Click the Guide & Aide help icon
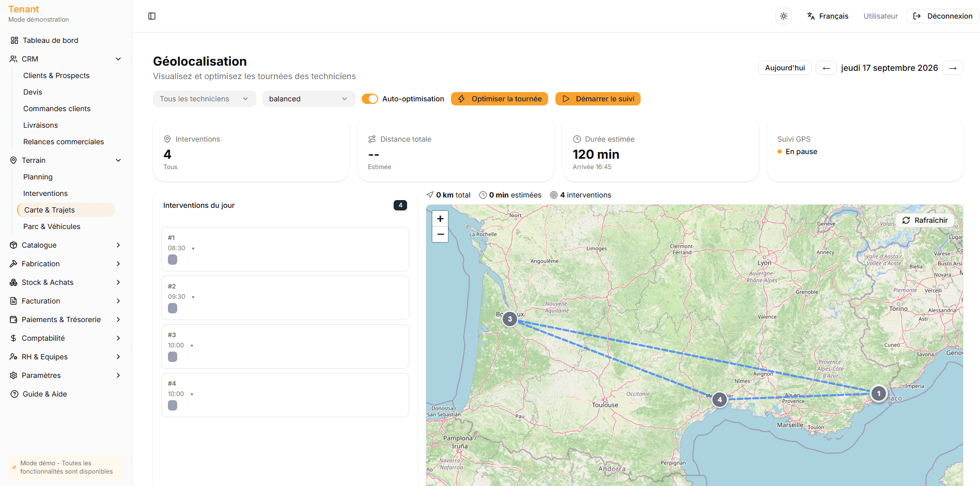This screenshot has height=486, width=980. click(14, 394)
